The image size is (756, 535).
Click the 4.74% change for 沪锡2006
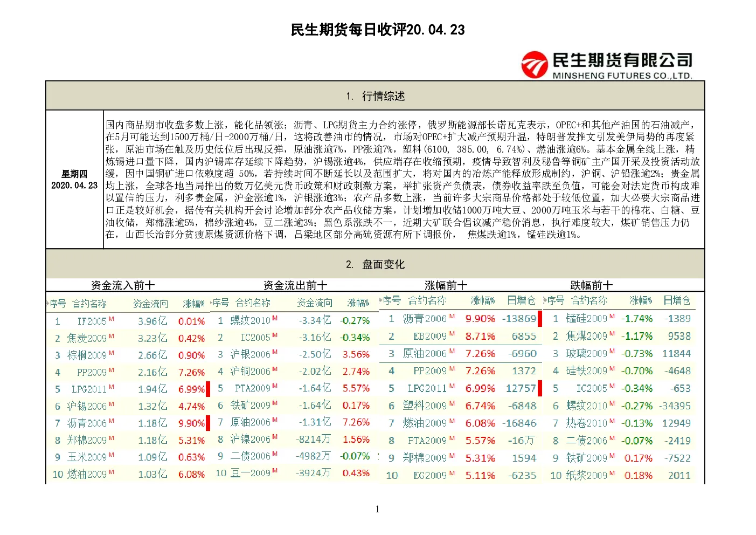[191, 406]
